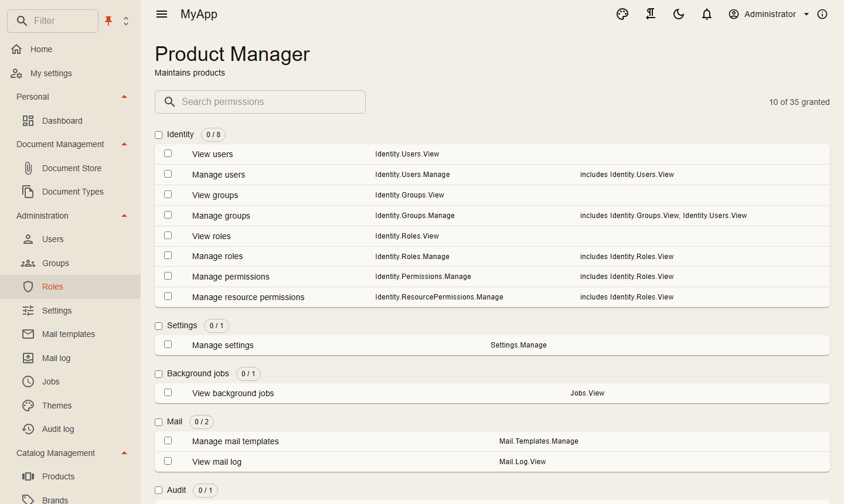This screenshot has width=844, height=504.
Task: Enable View mail log permission
Action: [x=168, y=461]
